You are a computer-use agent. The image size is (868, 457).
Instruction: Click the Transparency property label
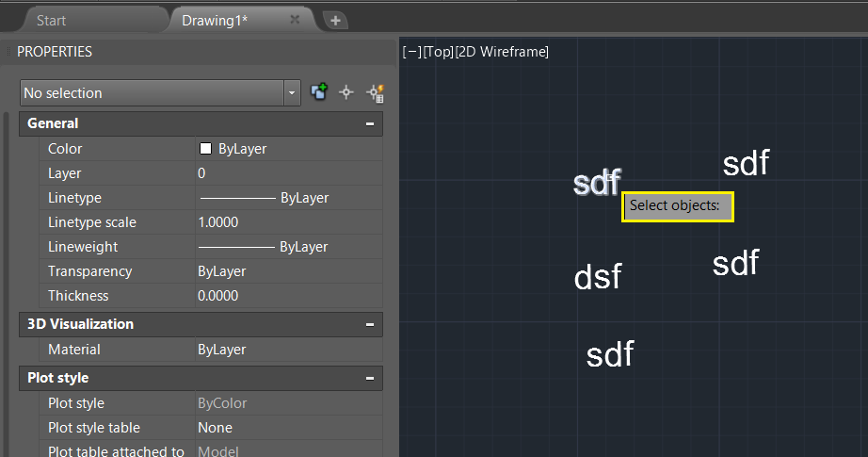[x=89, y=270]
